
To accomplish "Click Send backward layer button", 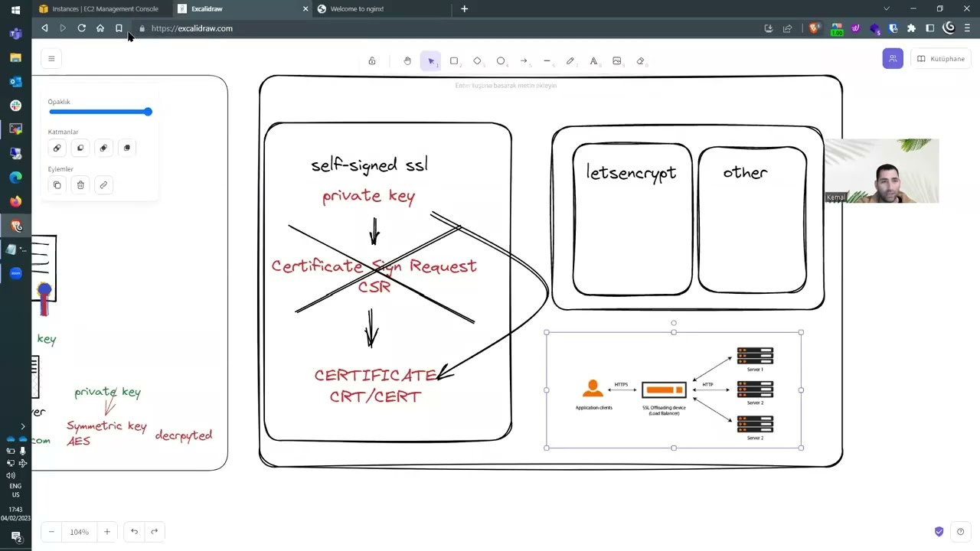I will click(80, 148).
